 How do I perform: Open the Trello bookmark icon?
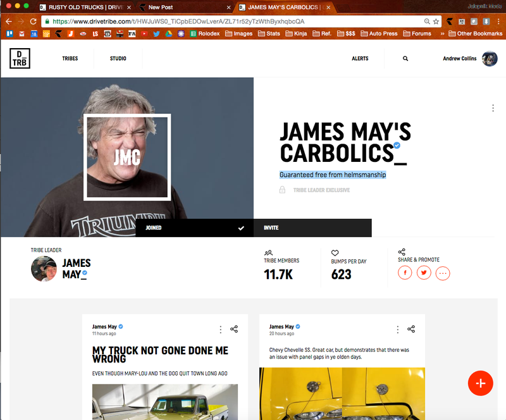coord(9,34)
